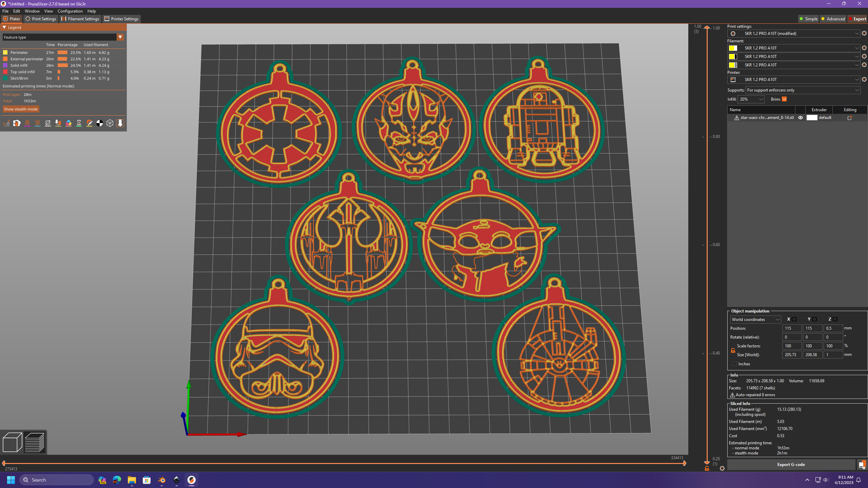Click first filament yellow color swatch
Image resolution: width=868 pixels, height=488 pixels.
[733, 48]
